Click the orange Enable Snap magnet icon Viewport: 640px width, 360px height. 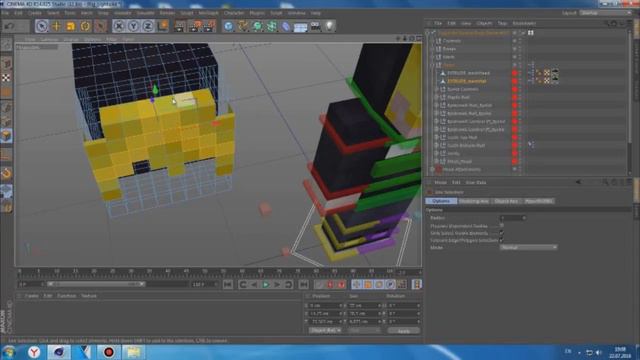[x=6, y=174]
